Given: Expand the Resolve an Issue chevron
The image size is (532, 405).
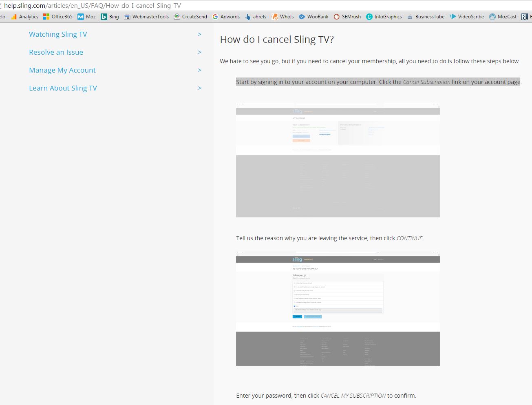Looking at the screenshot, I should (199, 52).
